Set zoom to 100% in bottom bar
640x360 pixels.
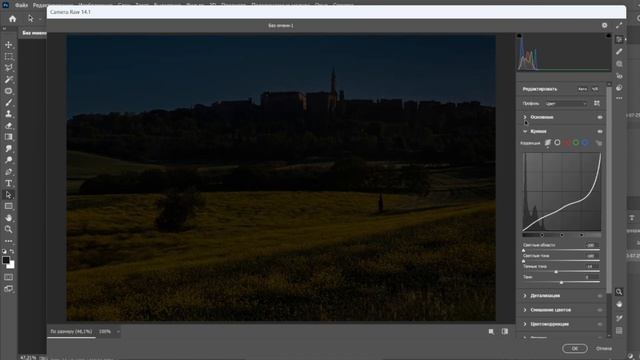[105, 331]
